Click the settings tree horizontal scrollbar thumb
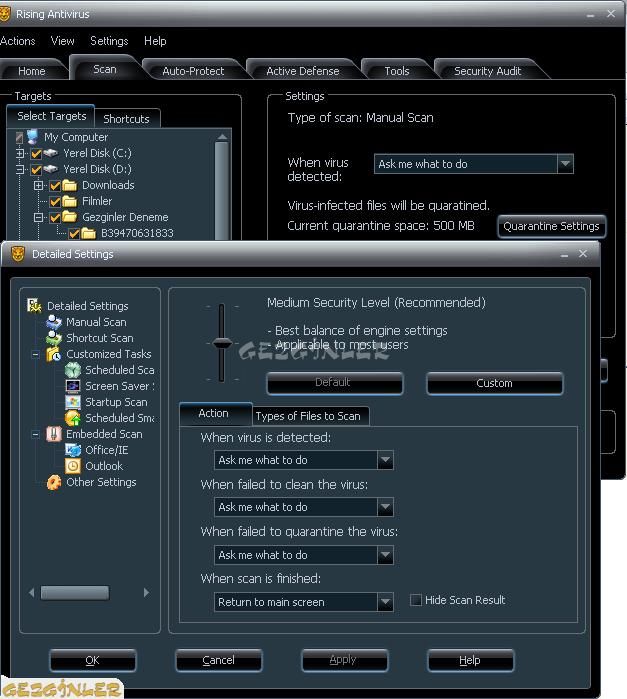Image resolution: width=627 pixels, height=699 pixels. tap(74, 593)
